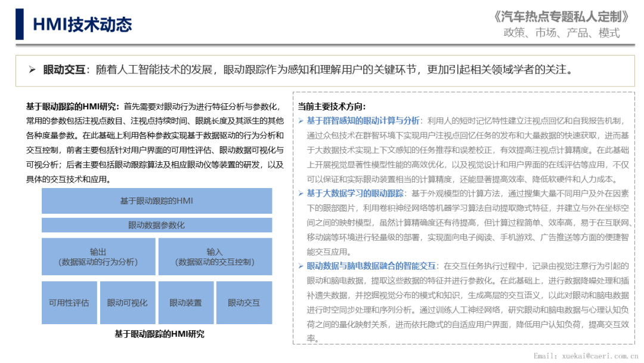644x363 pixels.
Task: Click arrow bullet beside 眼动数据与脑电数据融合的智能交互
Action: pos(301,266)
